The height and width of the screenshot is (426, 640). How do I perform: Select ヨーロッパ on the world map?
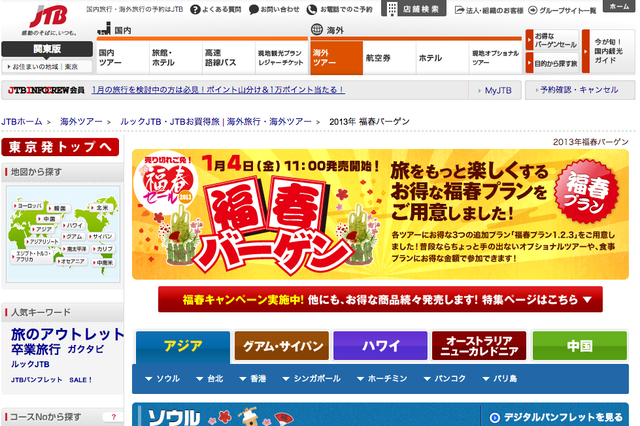(28, 206)
